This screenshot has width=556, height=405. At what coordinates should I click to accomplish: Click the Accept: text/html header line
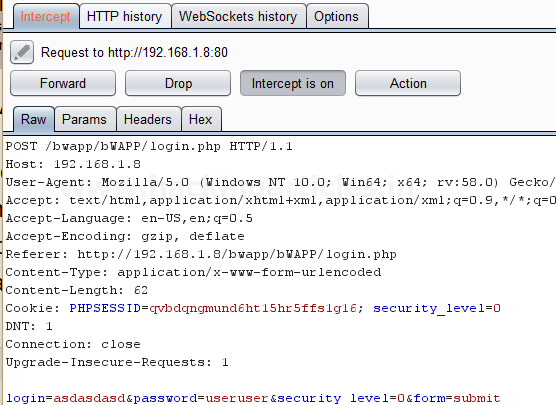click(x=280, y=200)
